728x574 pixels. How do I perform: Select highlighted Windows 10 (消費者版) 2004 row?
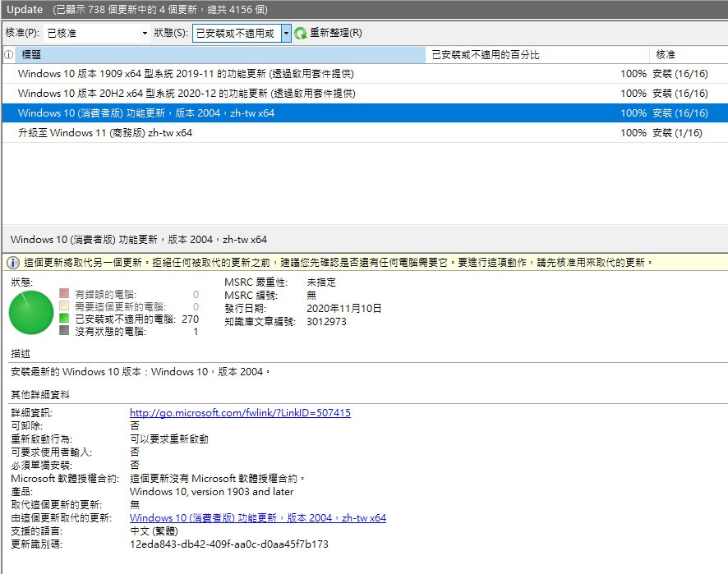click(x=365, y=113)
